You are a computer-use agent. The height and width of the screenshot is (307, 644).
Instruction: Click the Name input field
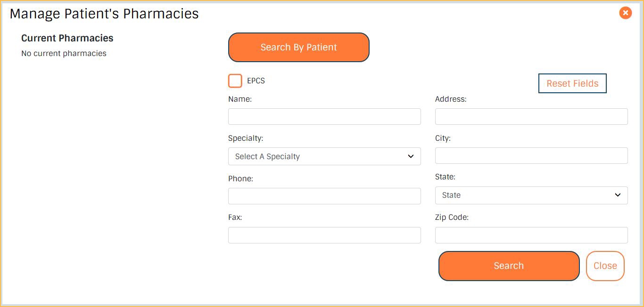324,116
